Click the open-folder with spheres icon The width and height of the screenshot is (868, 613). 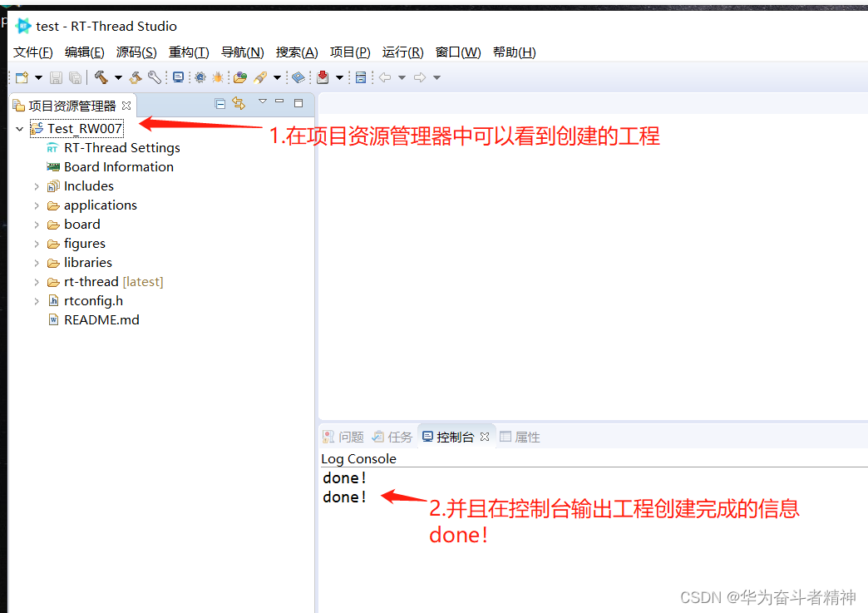(240, 77)
